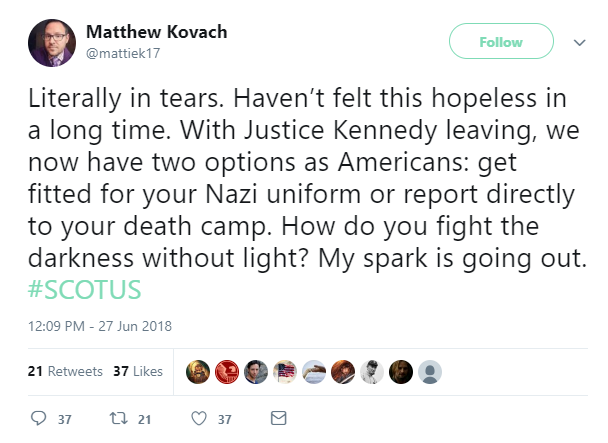Like the tweet with the heart icon

pyautogui.click(x=198, y=419)
